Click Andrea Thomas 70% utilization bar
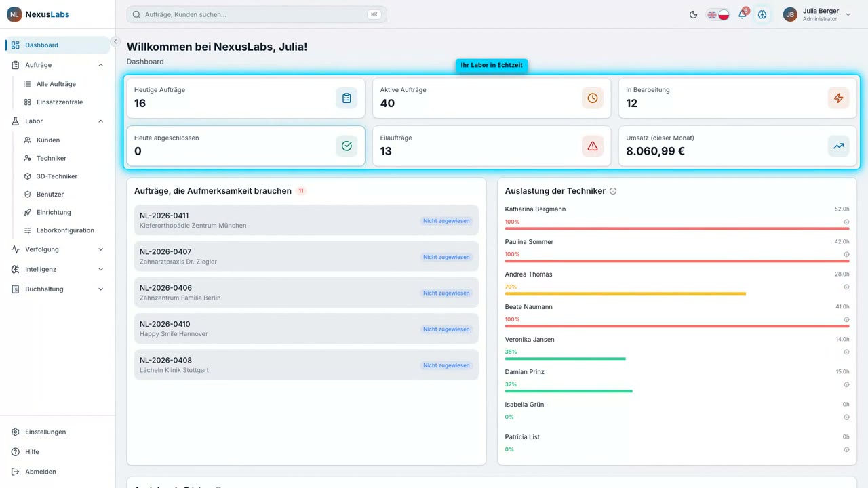 coord(625,293)
